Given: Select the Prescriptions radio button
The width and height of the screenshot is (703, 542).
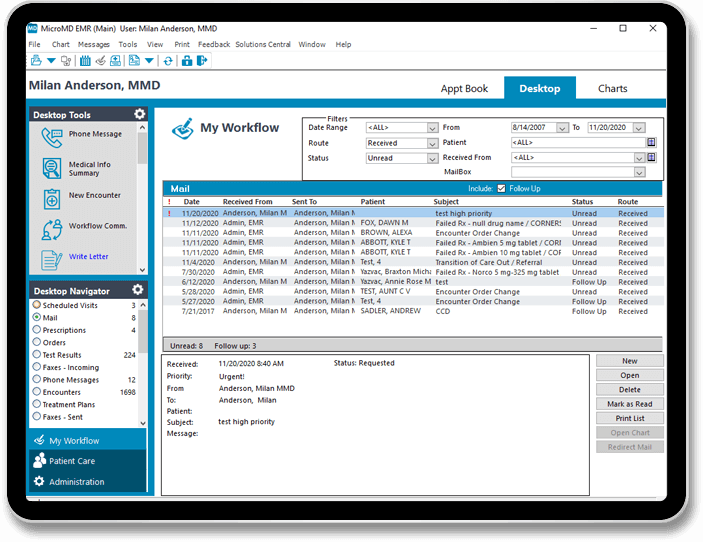Looking at the screenshot, I should pos(37,330).
